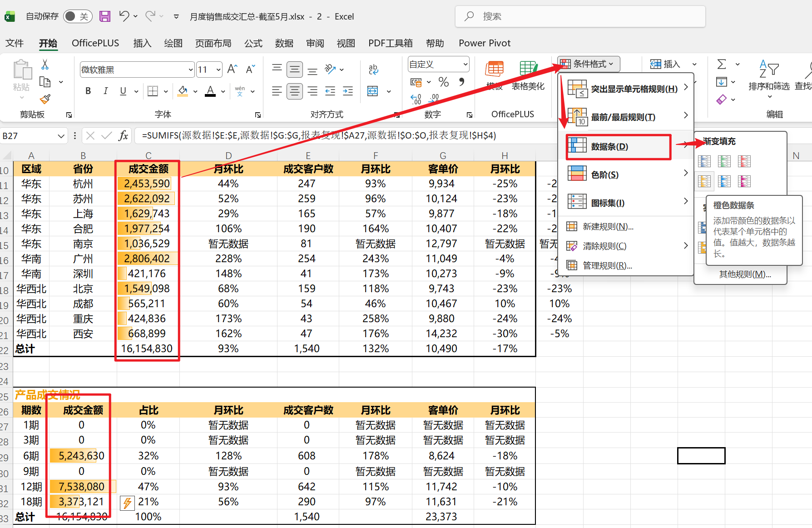Toggle 自动保存 AutoSave switch on
812x528 pixels.
(78, 16)
